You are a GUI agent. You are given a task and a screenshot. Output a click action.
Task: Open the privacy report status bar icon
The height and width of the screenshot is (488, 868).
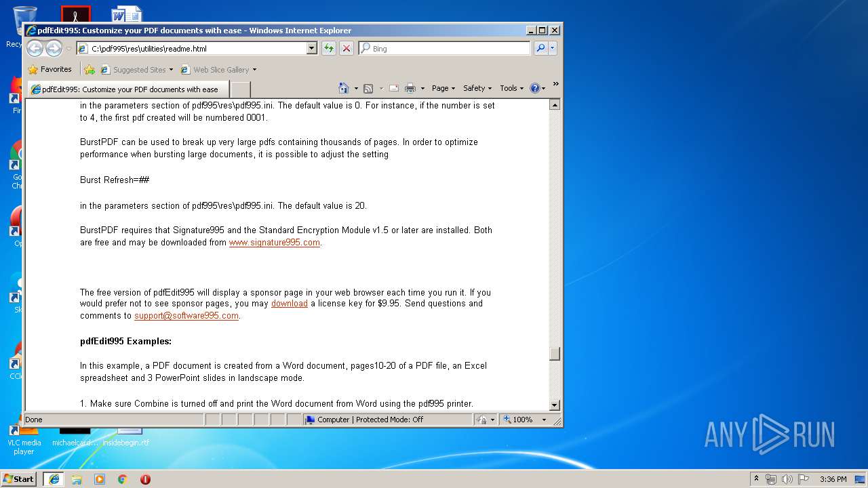pos(481,420)
